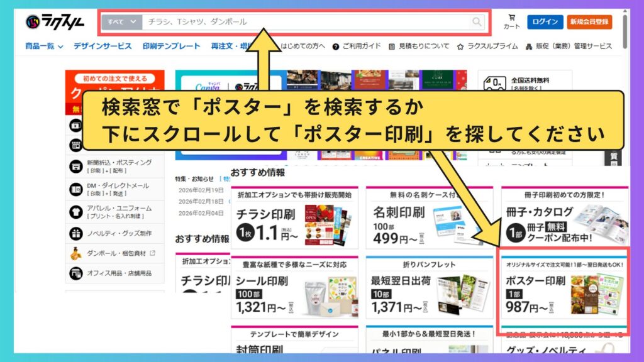Click the DM direct mail icon
644x362 pixels.
[x=76, y=189]
